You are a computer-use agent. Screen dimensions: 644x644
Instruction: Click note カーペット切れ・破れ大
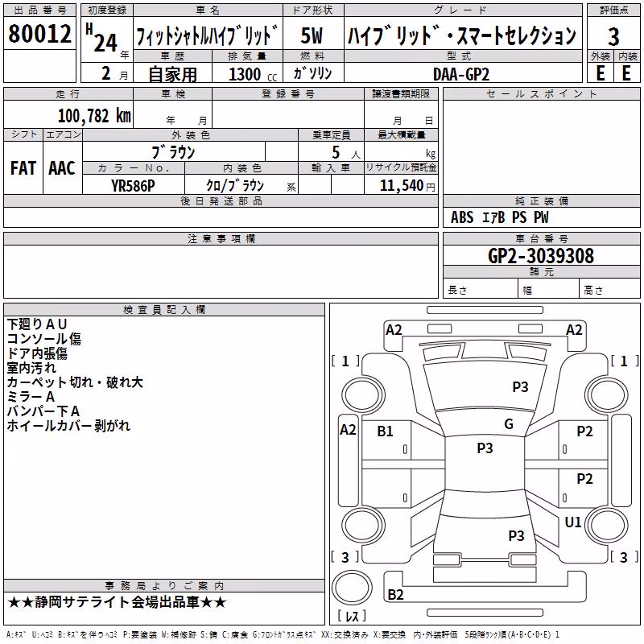tap(75, 382)
